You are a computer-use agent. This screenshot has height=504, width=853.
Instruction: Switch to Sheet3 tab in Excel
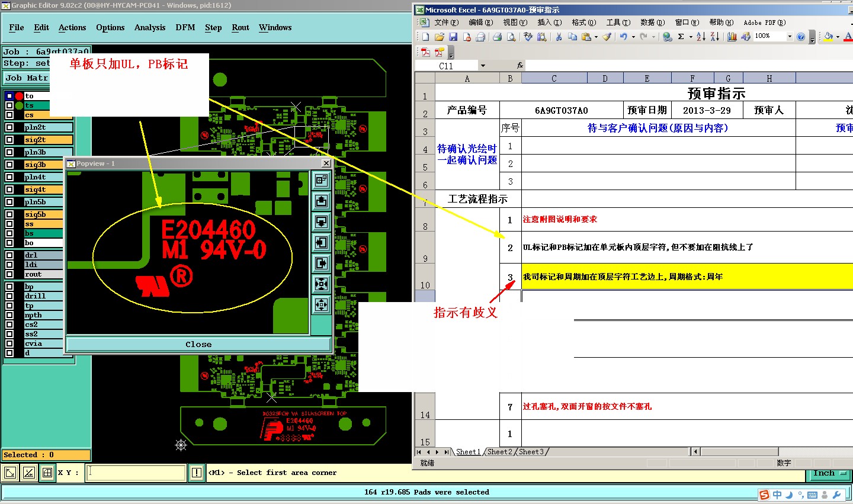click(531, 452)
